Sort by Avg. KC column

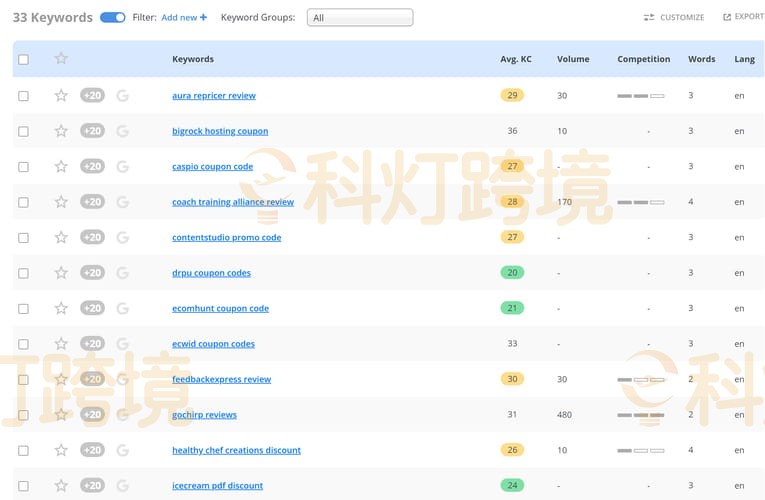pos(516,59)
